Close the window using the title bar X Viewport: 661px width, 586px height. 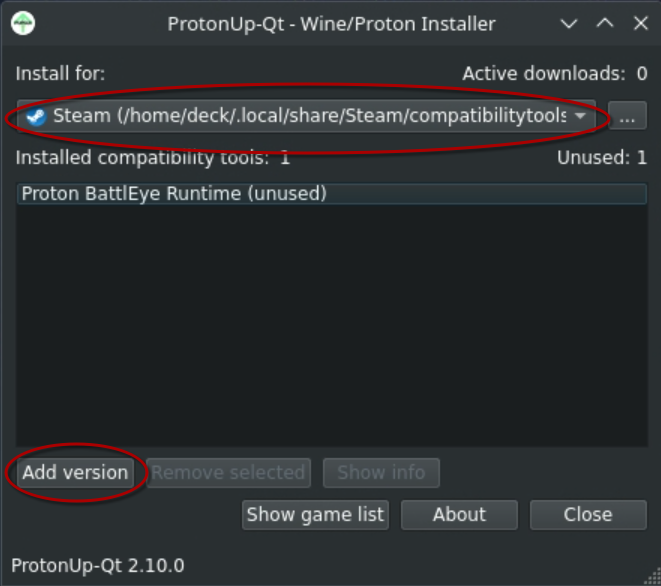(641, 23)
